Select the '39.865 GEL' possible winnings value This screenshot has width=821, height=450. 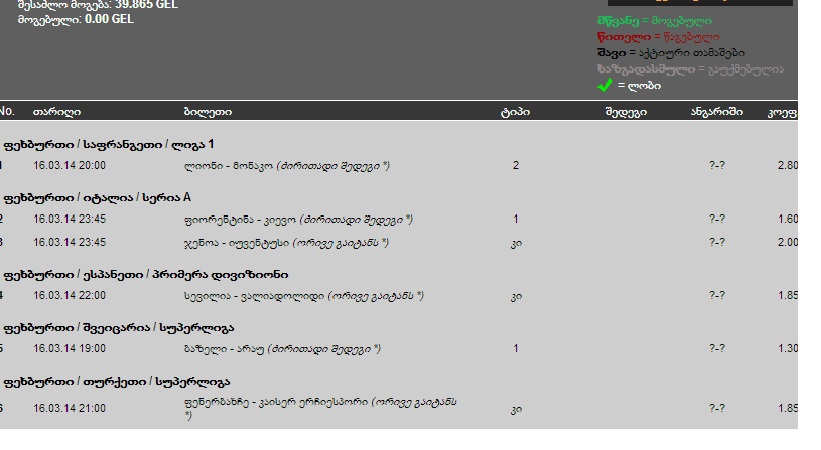point(146,5)
